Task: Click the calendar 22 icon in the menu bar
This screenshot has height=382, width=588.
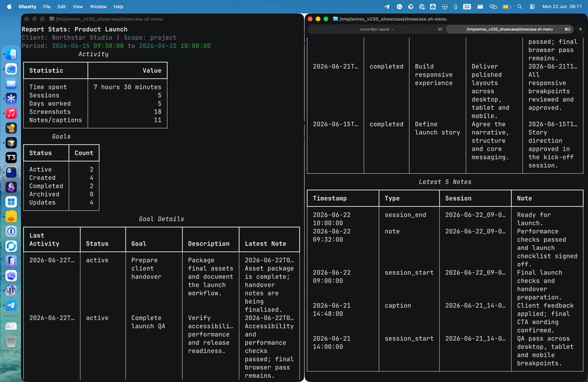Action: [x=467, y=6]
